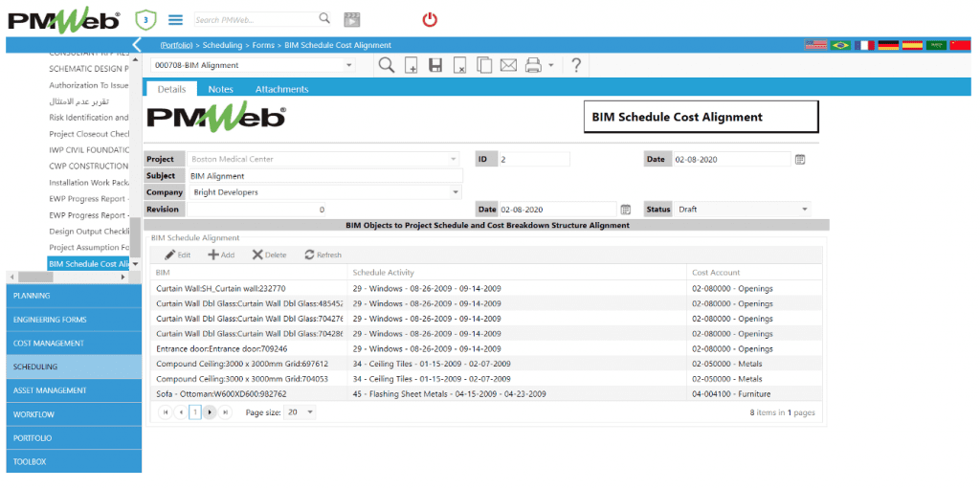
Task: Select the Brazil flag language
Action: pyautogui.click(x=840, y=45)
